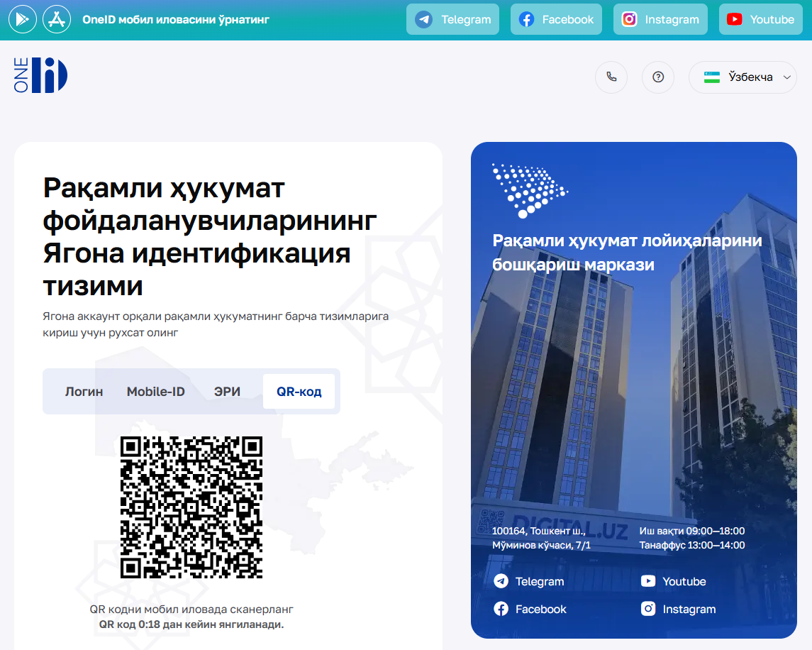Click the QR code image
The width and height of the screenshot is (812, 650).
[191, 507]
